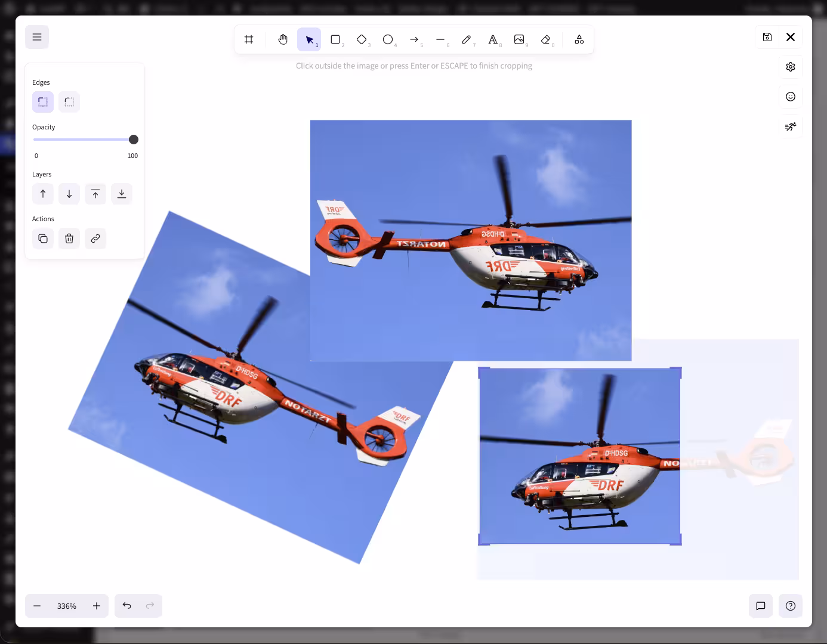The height and width of the screenshot is (644, 827).
Task: Send selected image to back
Action: (x=122, y=194)
